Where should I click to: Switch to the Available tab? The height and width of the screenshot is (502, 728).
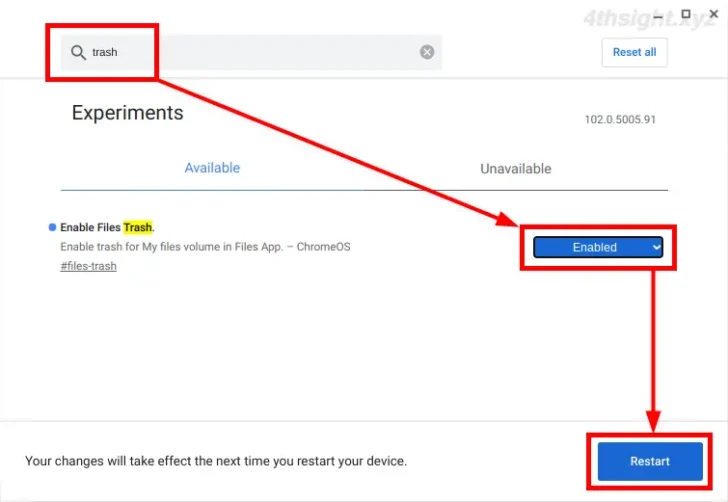[x=212, y=168]
